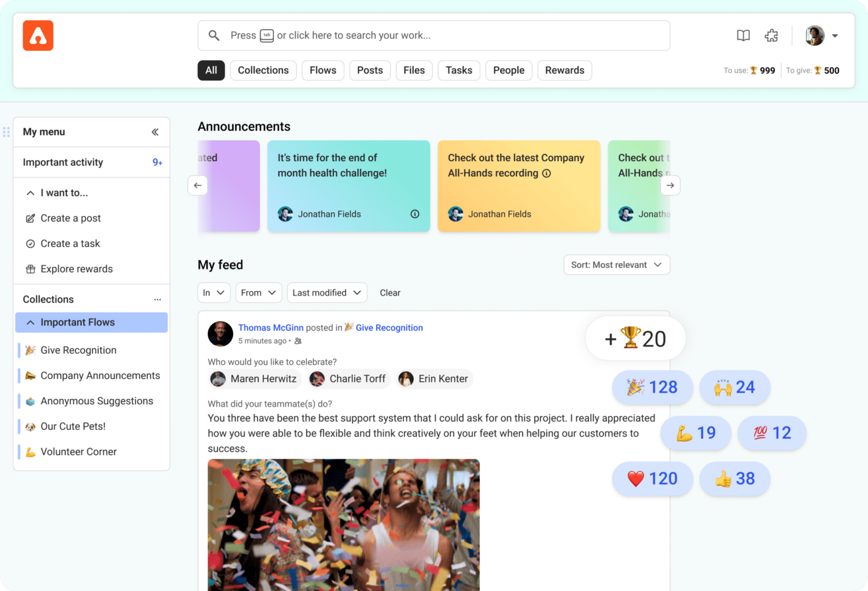Toggle the heart reaction showing 120

click(652, 479)
